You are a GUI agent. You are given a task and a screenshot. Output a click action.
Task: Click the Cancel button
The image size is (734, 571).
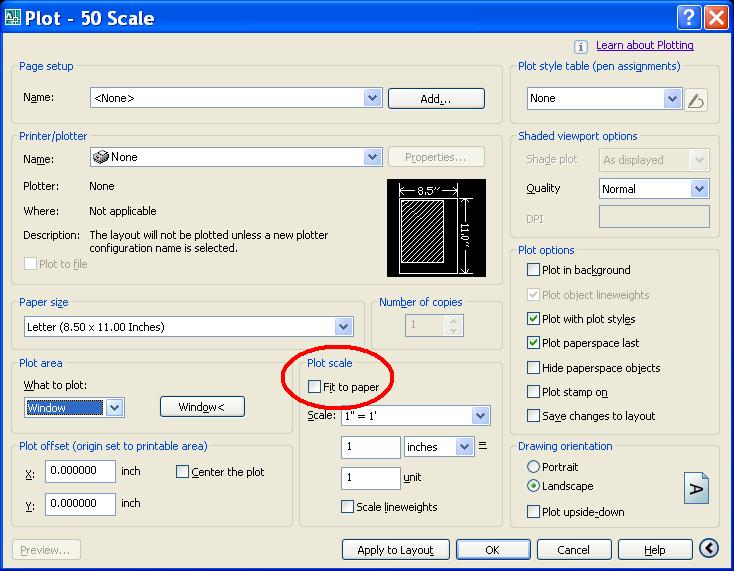pos(574,549)
